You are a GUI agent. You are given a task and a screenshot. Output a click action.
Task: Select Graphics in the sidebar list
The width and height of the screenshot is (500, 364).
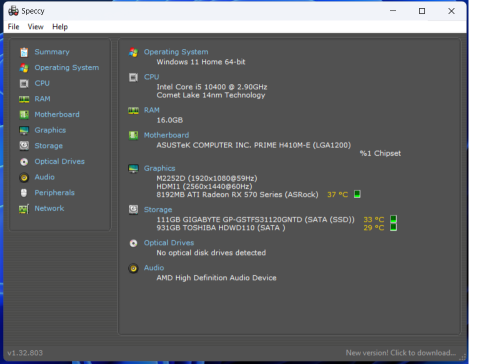pyautogui.click(x=50, y=130)
